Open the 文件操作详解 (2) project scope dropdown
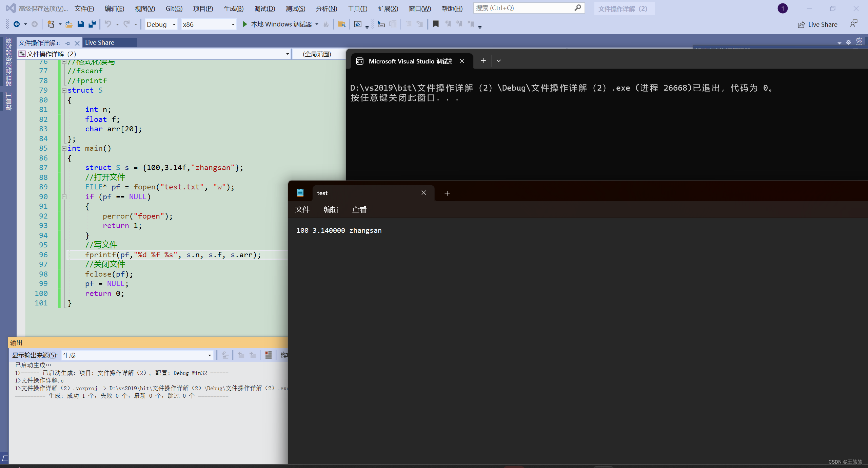The image size is (868, 468). click(154, 54)
